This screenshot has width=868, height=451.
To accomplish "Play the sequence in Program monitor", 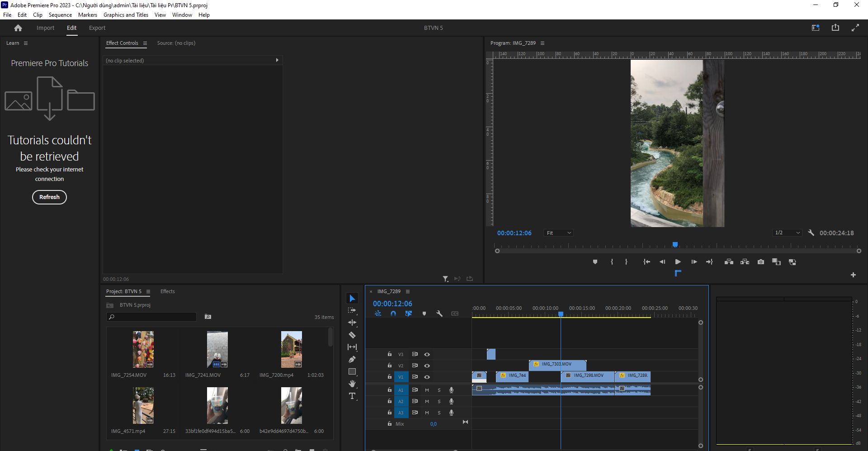I will pos(678,262).
